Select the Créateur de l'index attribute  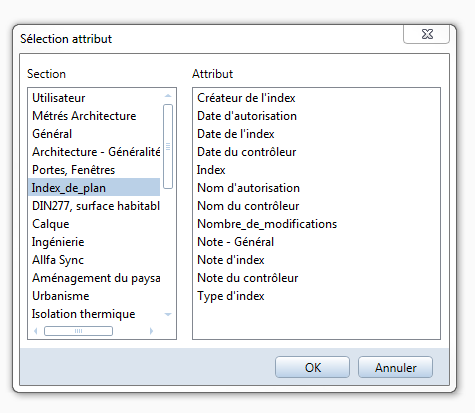[x=246, y=98]
